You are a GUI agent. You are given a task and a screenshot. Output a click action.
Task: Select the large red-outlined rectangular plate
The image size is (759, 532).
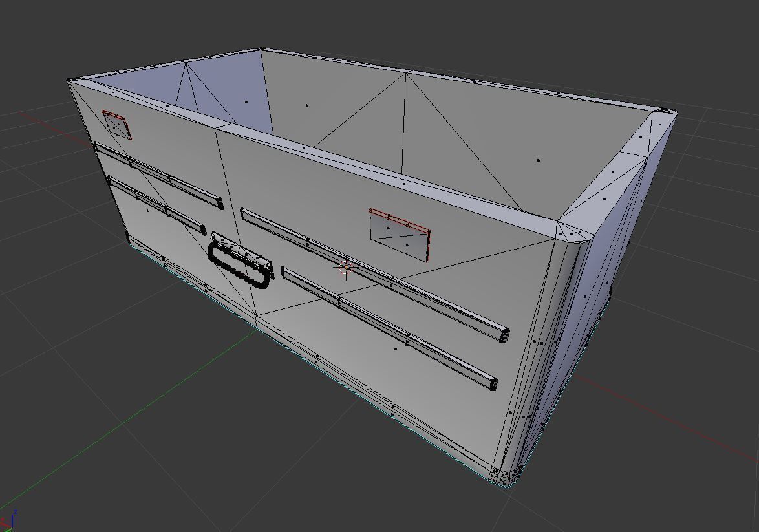(x=400, y=235)
